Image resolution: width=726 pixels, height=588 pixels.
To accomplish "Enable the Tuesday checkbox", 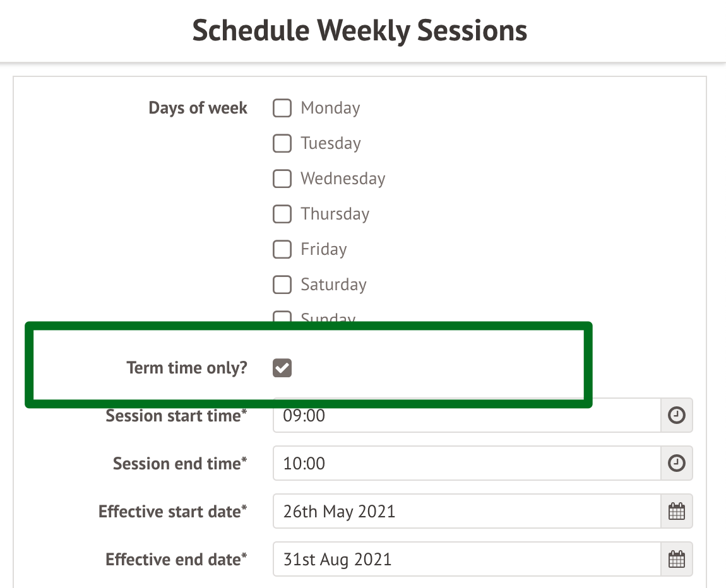I will point(282,144).
